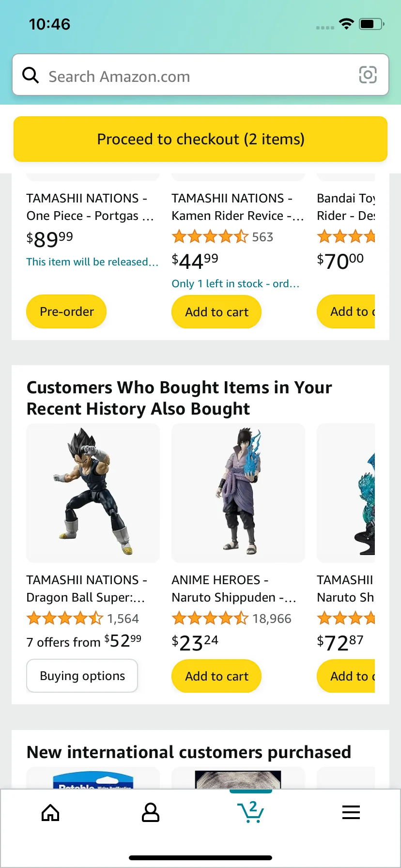401x868 pixels.
Task: Open the hamburger menu tab icon
Action: click(351, 813)
